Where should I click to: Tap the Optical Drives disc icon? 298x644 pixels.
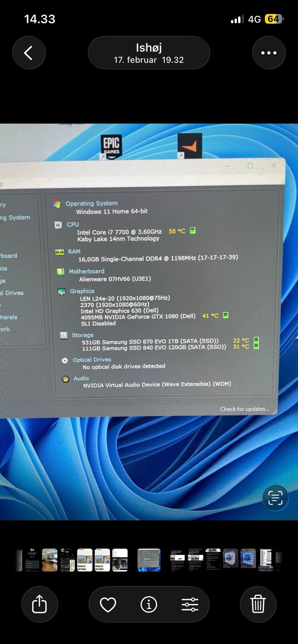tap(65, 360)
